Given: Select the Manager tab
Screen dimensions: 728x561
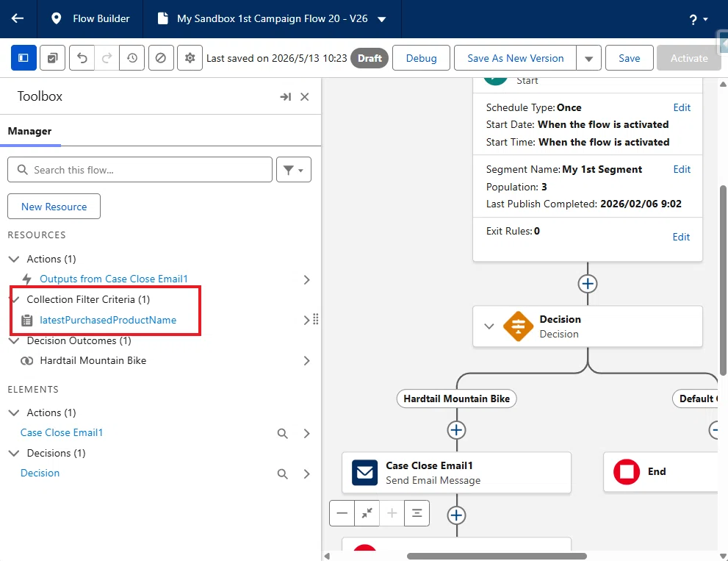Looking at the screenshot, I should (x=29, y=131).
